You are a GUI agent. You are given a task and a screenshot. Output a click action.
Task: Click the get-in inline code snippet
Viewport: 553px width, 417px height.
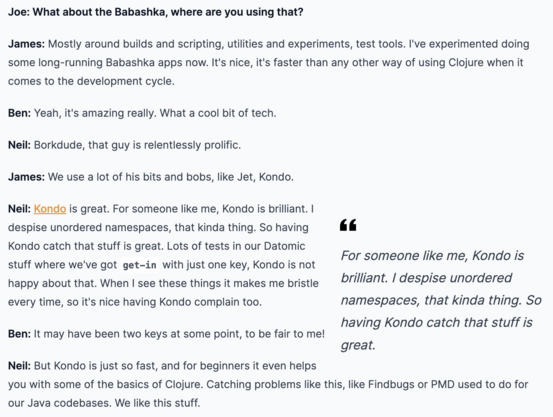tap(139, 265)
